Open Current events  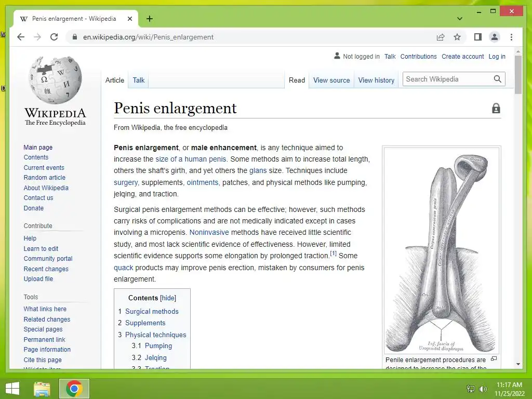point(44,168)
